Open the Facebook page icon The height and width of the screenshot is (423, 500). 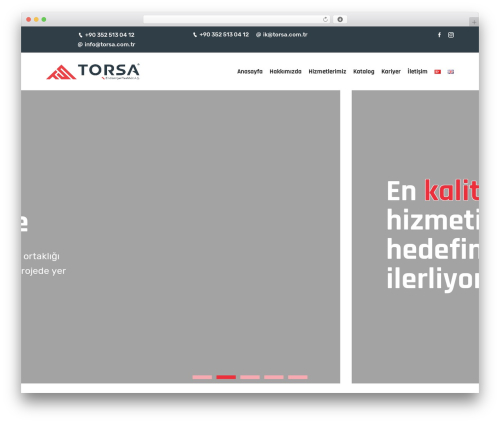click(x=439, y=35)
